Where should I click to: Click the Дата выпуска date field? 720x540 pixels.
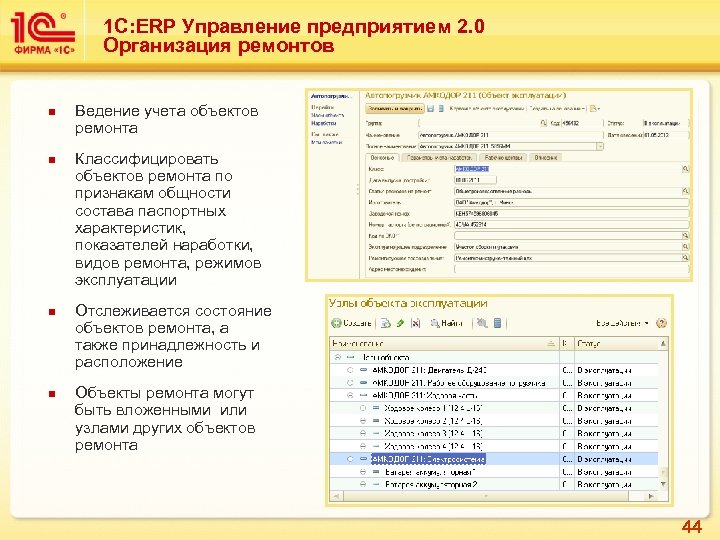(x=475, y=180)
